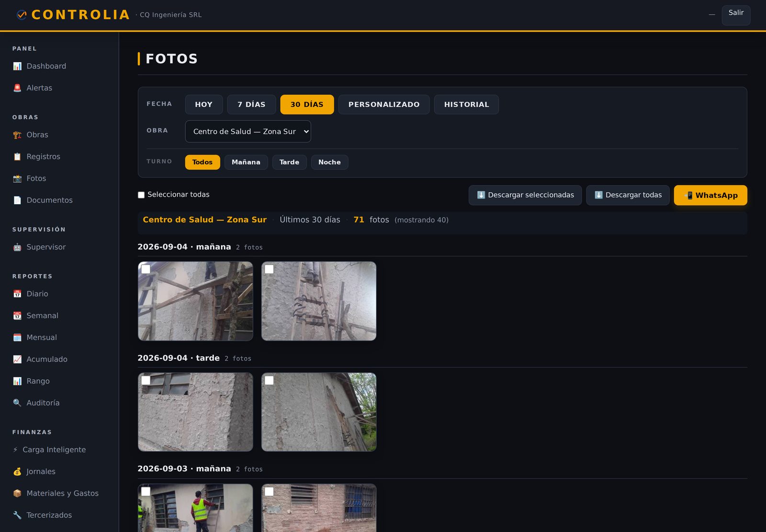Click the Dashboard chart icon in sidebar
Viewport: 766px width, 532px height.
[x=17, y=66]
